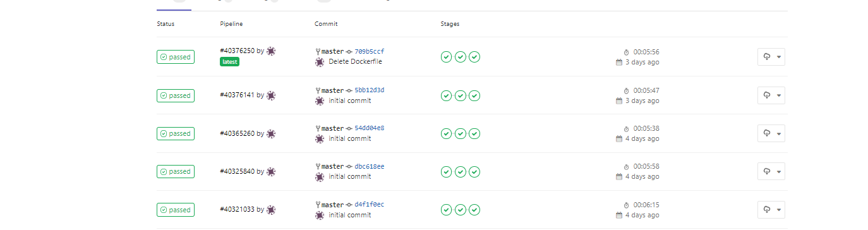Expand artifacts download dropdown for pipeline #40376141

[x=771, y=95]
